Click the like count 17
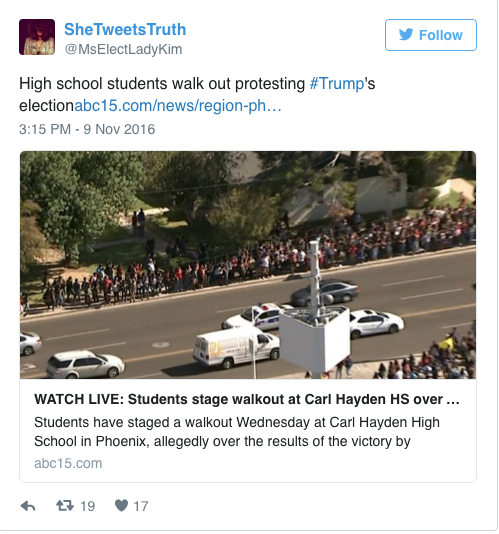 click(141, 507)
